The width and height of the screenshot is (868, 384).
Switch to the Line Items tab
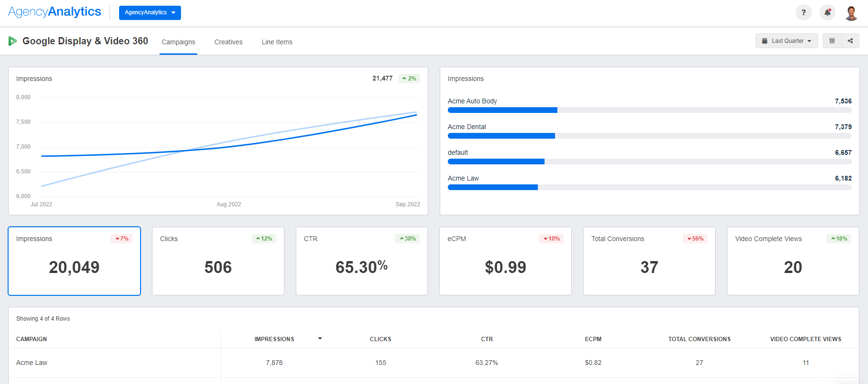(x=277, y=42)
